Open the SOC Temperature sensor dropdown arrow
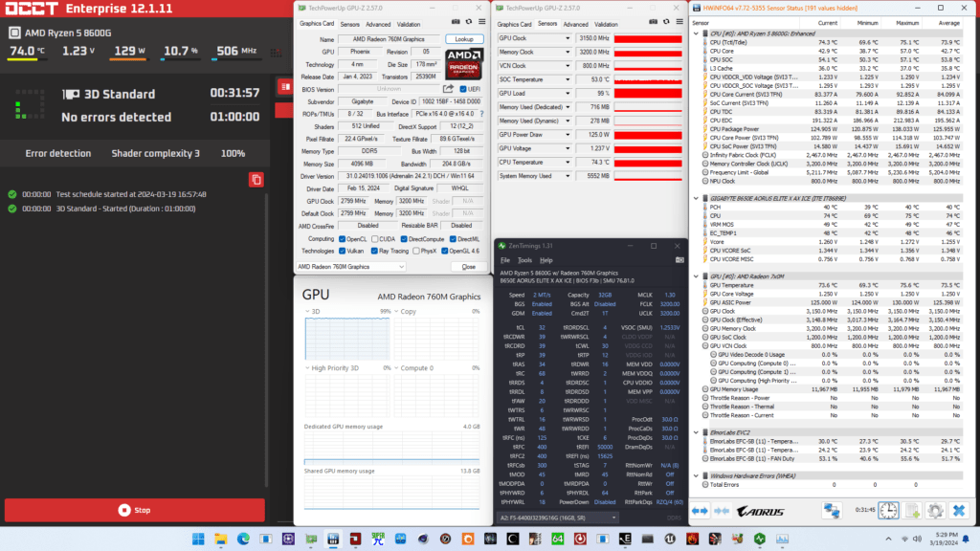This screenshot has height=551, width=980. tap(568, 79)
